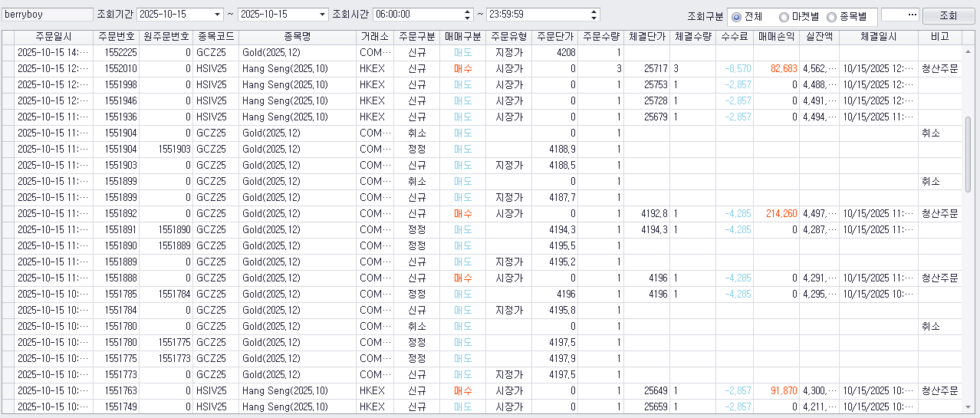This screenshot has width=980, height=418.
Task: Click the fill price 25717
Action: coord(656,69)
